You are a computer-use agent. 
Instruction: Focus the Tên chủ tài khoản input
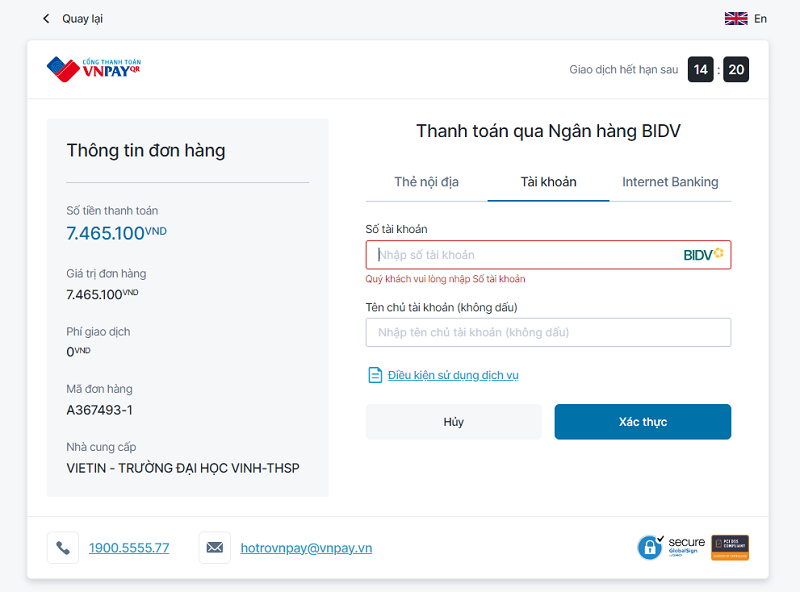(548, 332)
